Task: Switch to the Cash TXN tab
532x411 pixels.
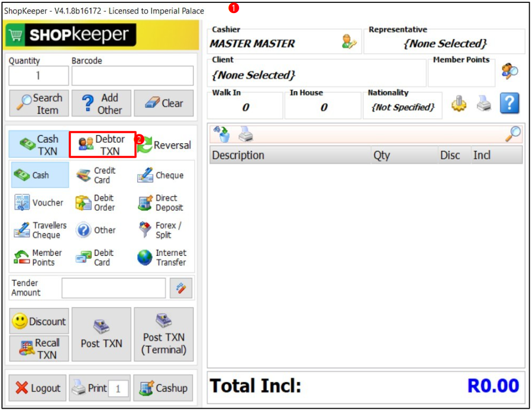Action: [39, 145]
